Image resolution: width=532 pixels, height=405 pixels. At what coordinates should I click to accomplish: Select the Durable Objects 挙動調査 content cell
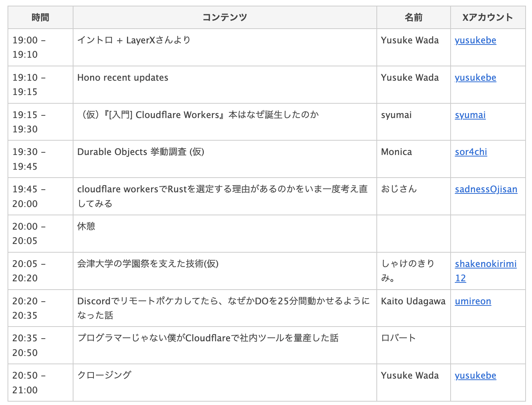coord(141,152)
